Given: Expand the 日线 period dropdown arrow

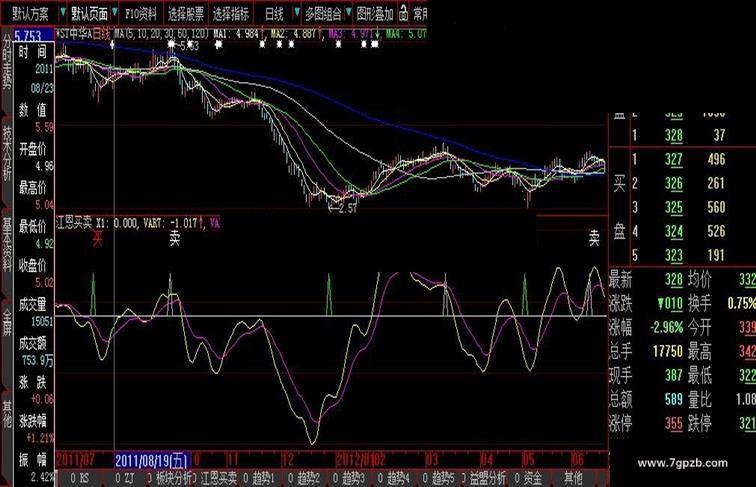Looking at the screenshot, I should 297,13.
